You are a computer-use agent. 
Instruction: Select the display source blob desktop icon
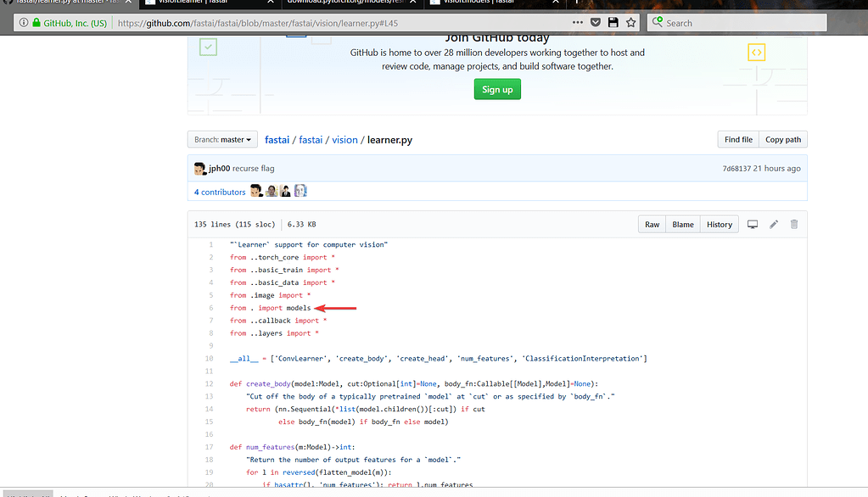point(753,224)
